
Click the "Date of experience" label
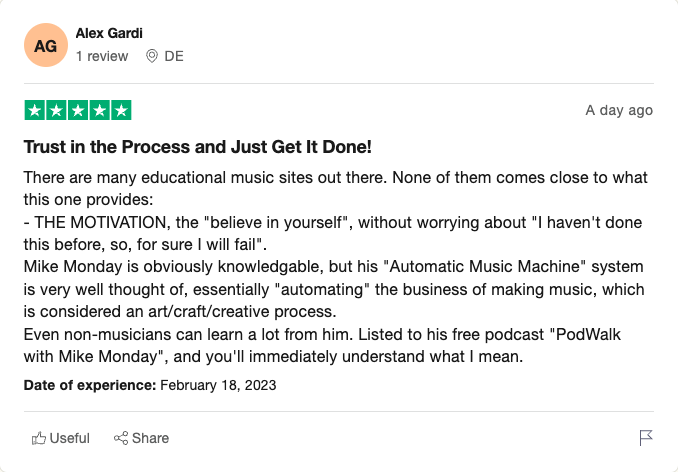pyautogui.click(x=89, y=384)
